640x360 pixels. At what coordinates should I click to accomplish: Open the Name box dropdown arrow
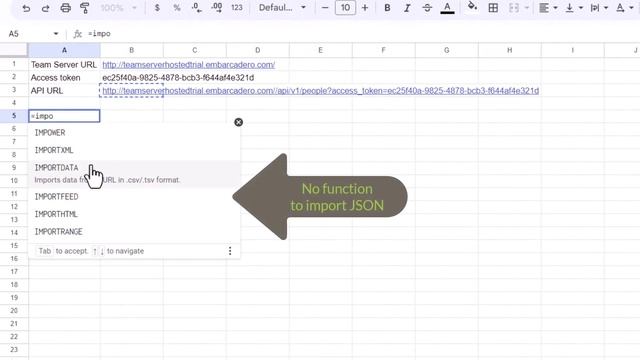click(x=56, y=34)
